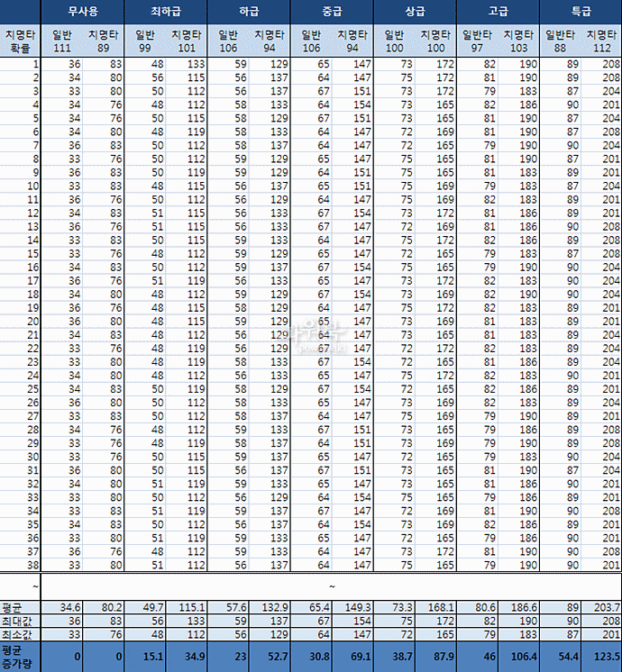Screen dimensions: 622x672
Task: Select the 하급 header cell
Action: [x=249, y=11]
